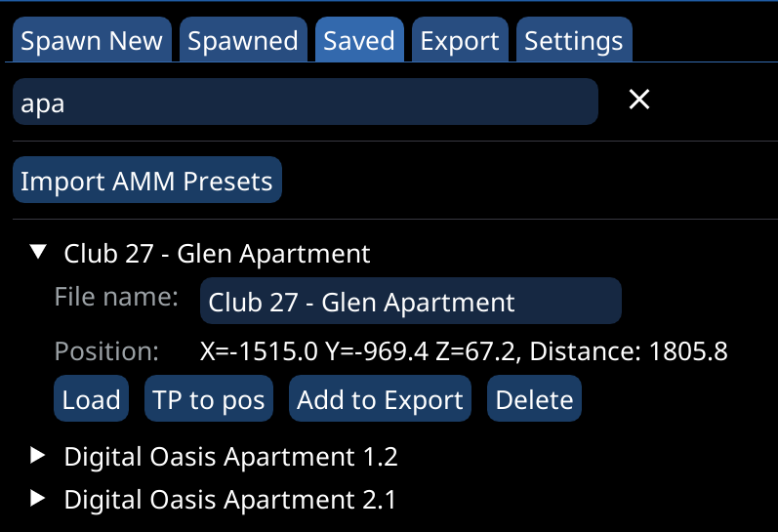The height and width of the screenshot is (532, 778).
Task: Load the Club 27 saved preset
Action: coord(91,399)
